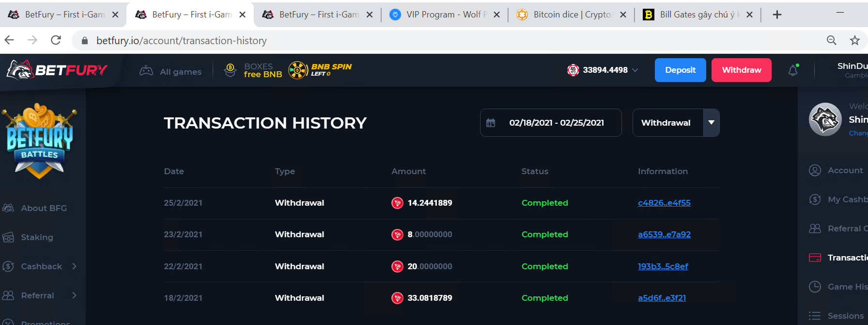Click browser forward arrow
This screenshot has height=325, width=868.
click(32, 40)
